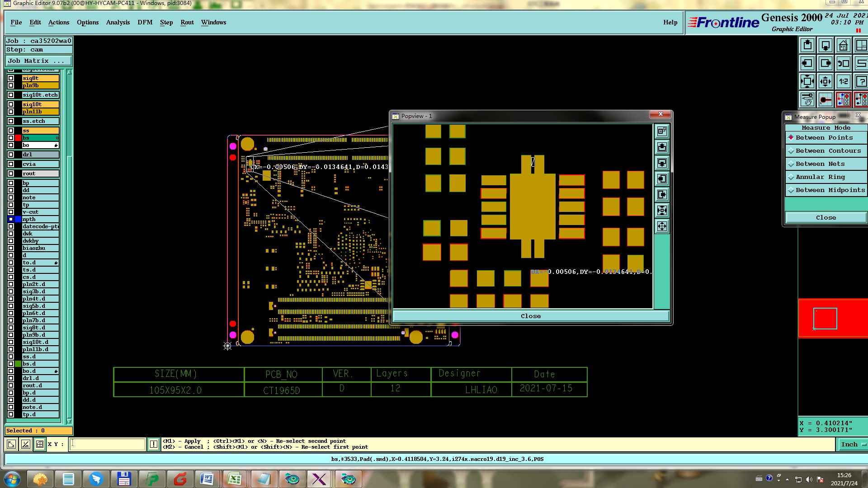Click Close button in Measure Popup
868x488 pixels.
826,218
